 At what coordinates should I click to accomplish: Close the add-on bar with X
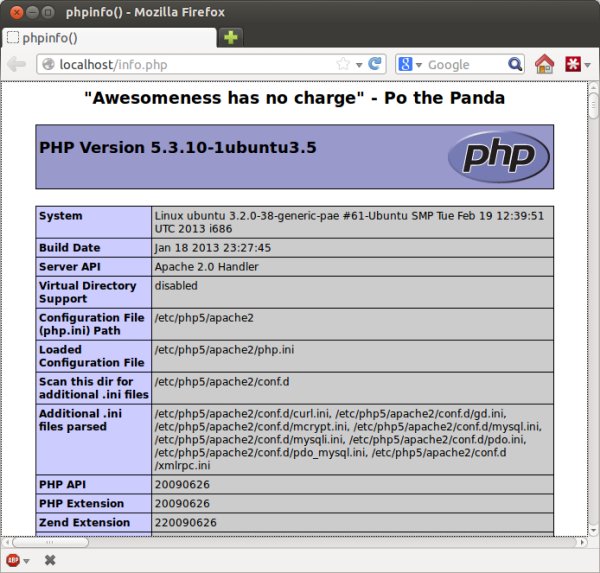pos(50,560)
